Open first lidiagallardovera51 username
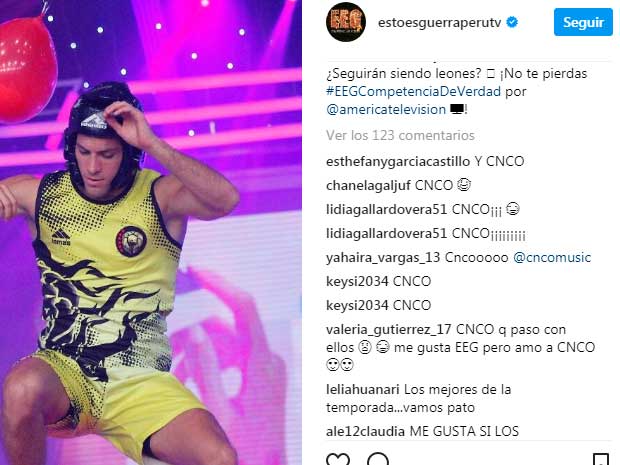Screen dimensions: 620x465 tap(386, 209)
